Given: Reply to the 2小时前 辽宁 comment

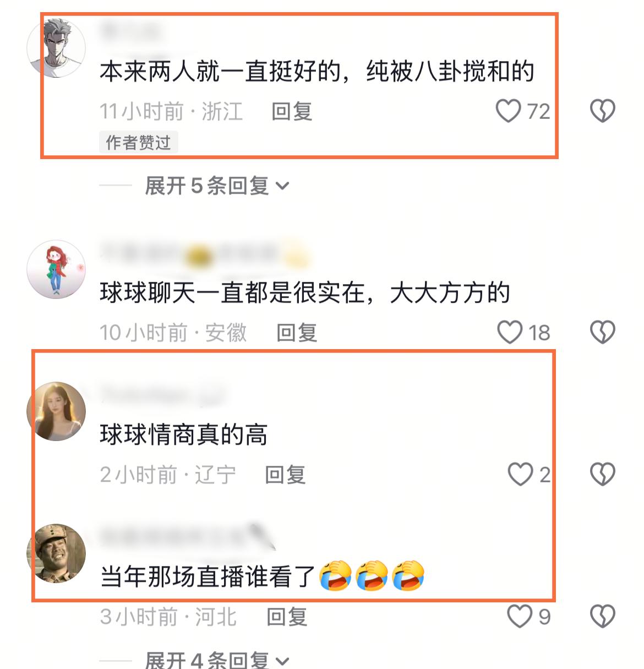Looking at the screenshot, I should 285,475.
